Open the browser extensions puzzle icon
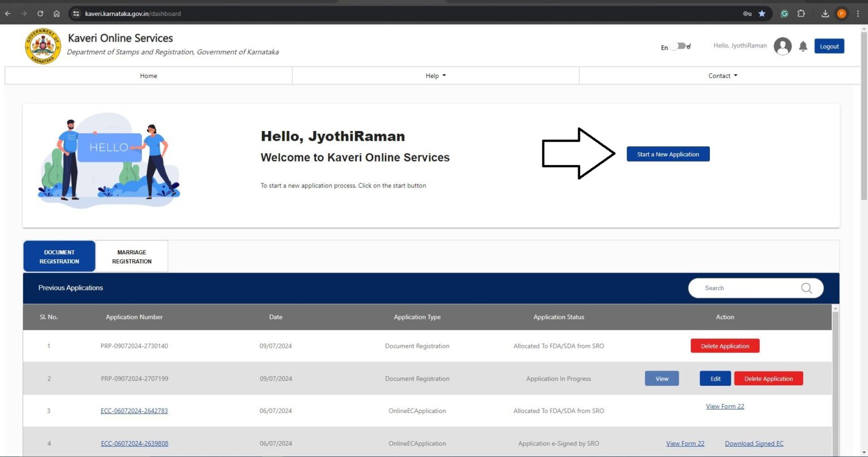Image resolution: width=868 pixels, height=457 pixels. pyautogui.click(x=801, y=14)
